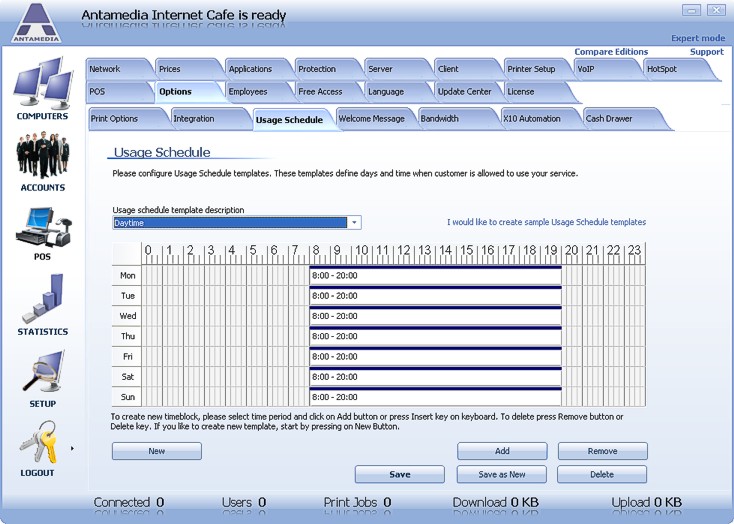
Task: Open the Free Access tab
Action: point(327,92)
